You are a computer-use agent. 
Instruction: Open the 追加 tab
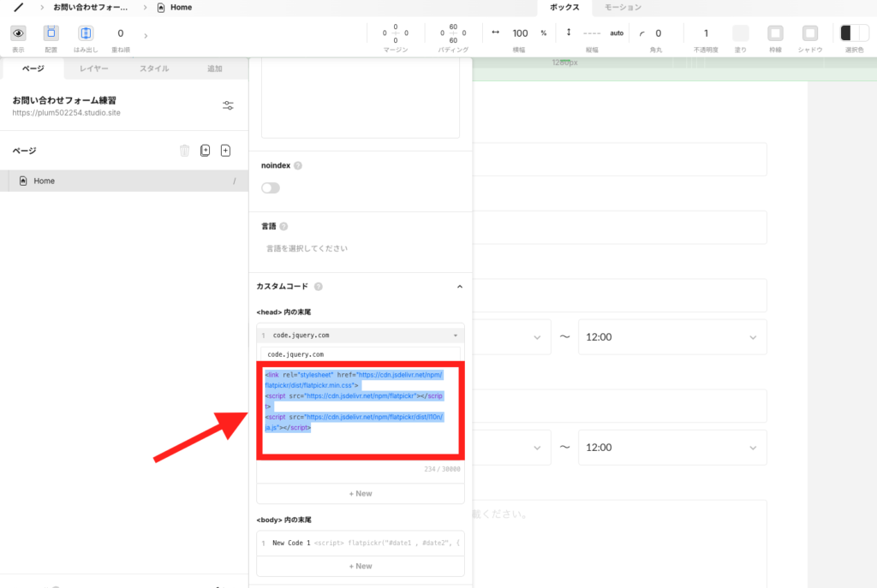tap(215, 68)
